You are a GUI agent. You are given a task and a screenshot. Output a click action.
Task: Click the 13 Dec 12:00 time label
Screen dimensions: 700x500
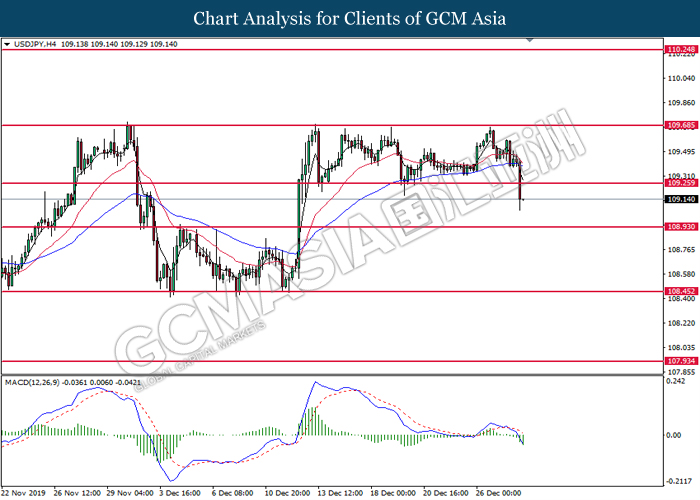340,493
